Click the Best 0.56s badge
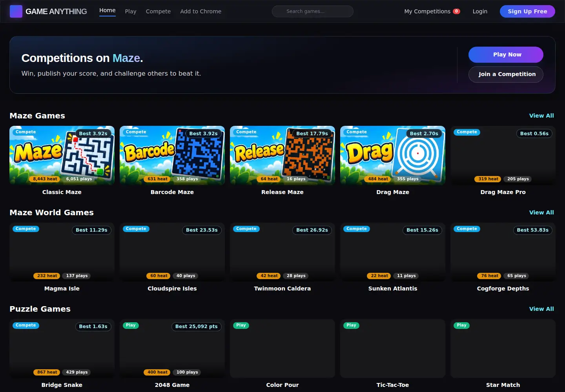The image size is (565, 392). pos(534,134)
